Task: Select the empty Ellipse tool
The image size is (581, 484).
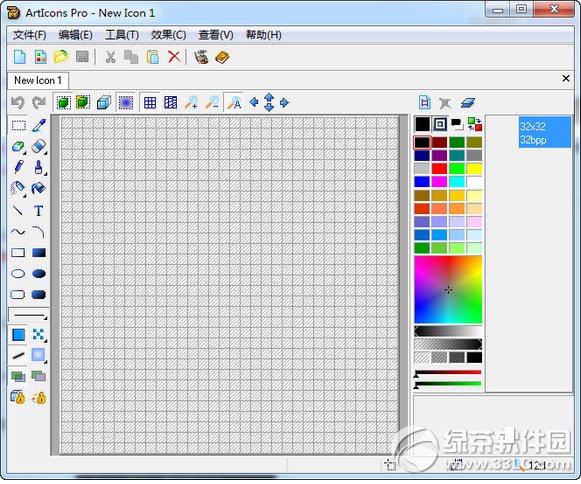Action: pyautogui.click(x=18, y=274)
